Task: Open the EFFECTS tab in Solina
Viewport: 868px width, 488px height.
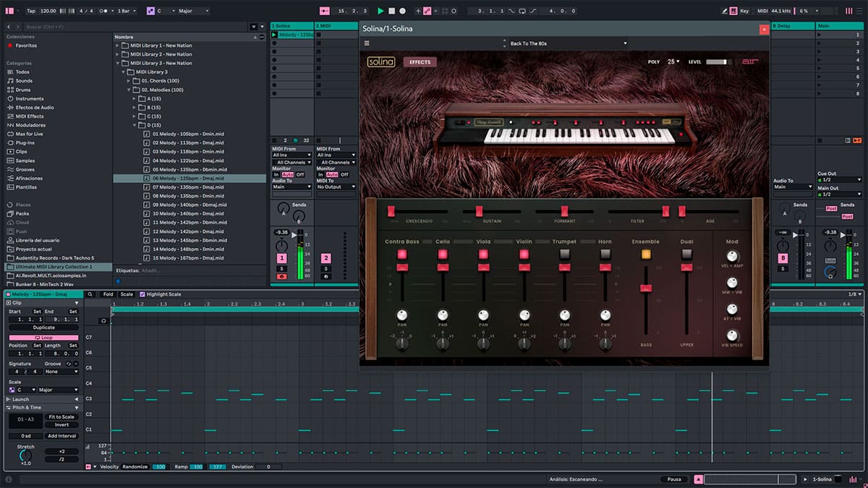Action: click(420, 61)
